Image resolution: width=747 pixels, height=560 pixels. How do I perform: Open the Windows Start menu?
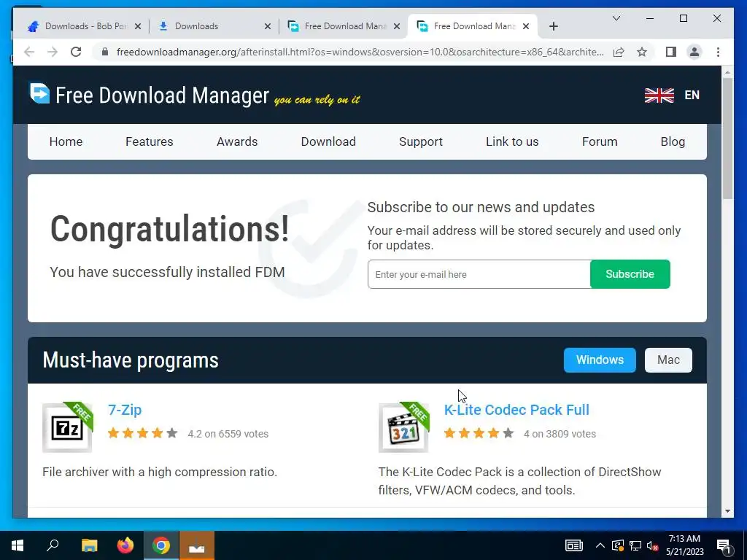click(x=18, y=545)
